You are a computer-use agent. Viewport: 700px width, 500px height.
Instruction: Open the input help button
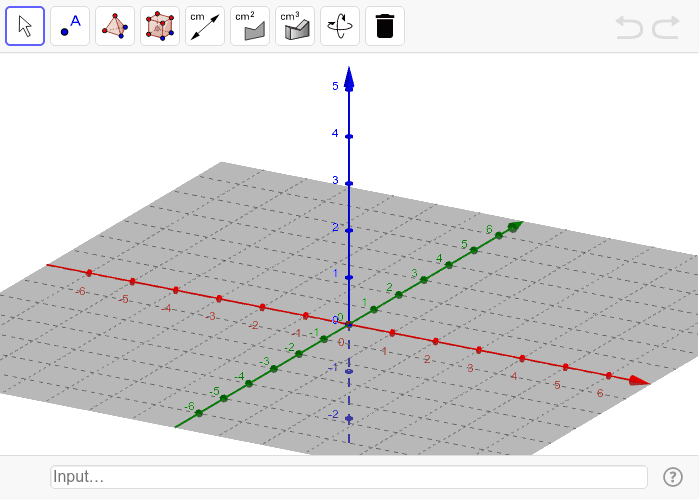click(673, 477)
